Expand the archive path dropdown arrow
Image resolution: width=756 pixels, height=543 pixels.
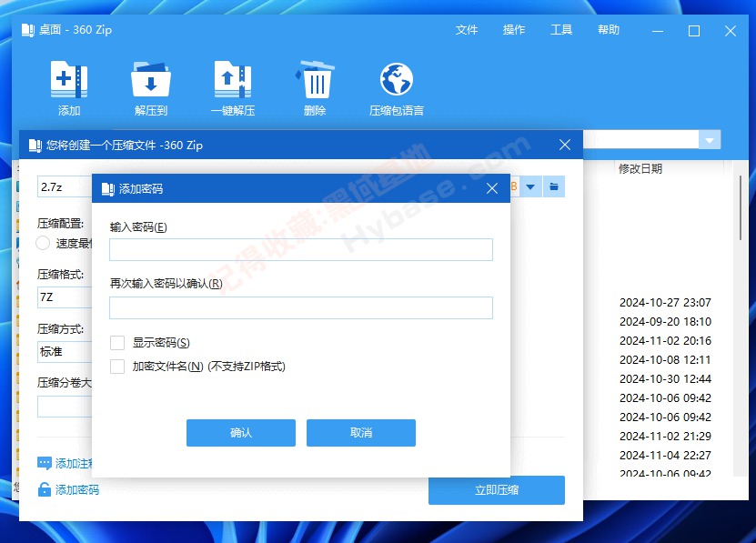pyautogui.click(x=530, y=186)
